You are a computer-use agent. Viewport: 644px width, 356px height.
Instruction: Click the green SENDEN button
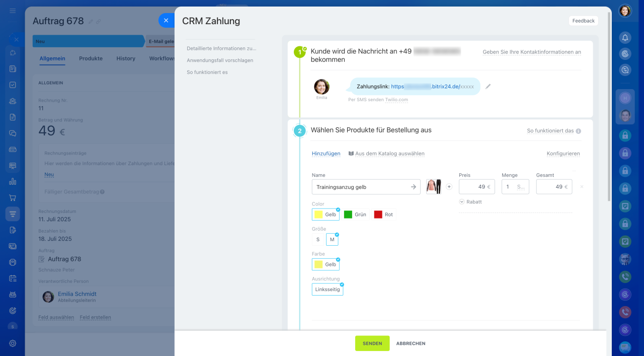click(372, 343)
